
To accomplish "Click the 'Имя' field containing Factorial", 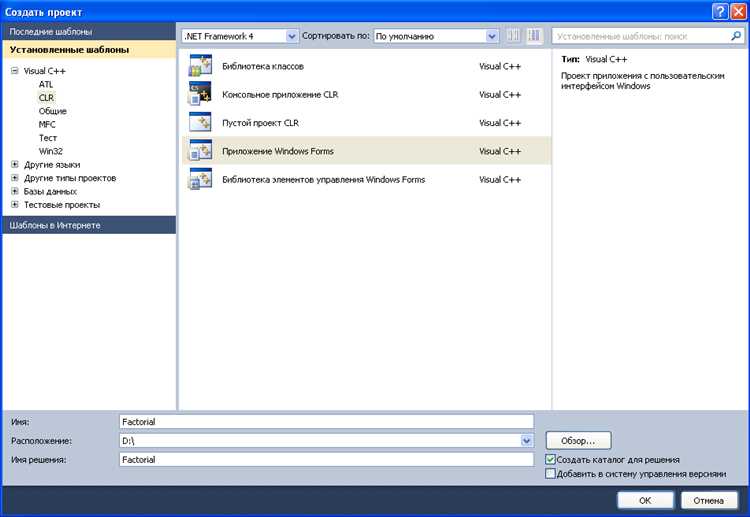I will click(x=326, y=422).
